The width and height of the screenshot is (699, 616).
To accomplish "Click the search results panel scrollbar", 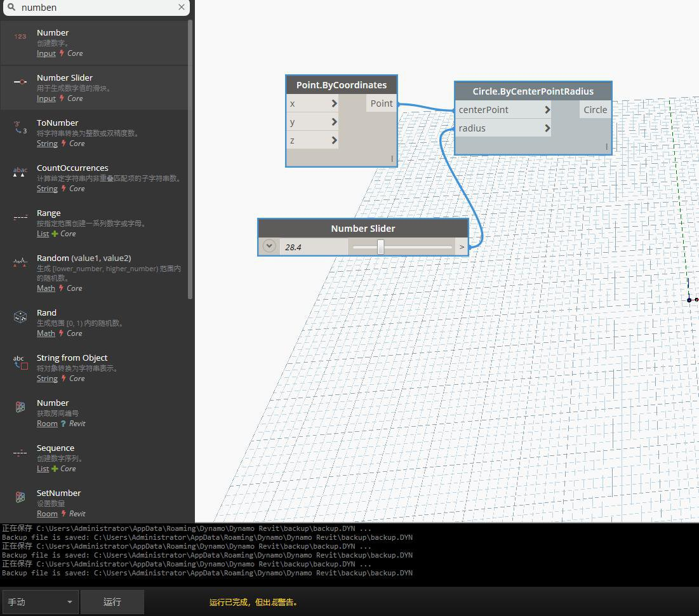I will point(190,159).
